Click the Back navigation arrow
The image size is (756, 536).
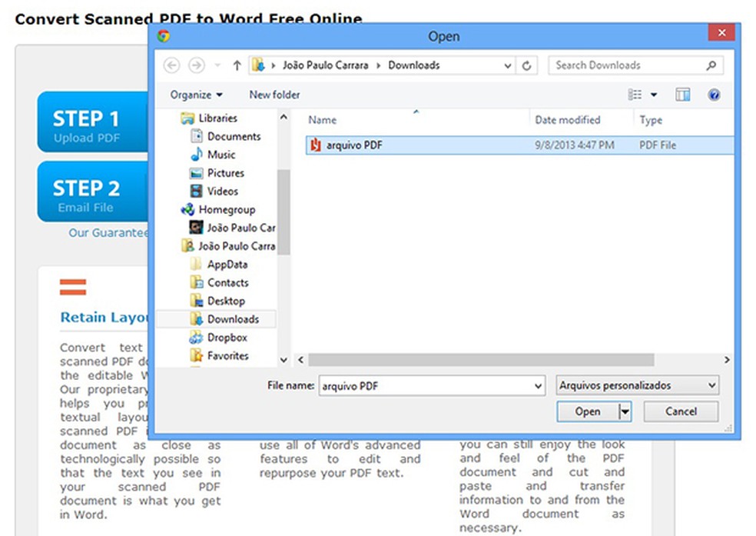(x=171, y=66)
